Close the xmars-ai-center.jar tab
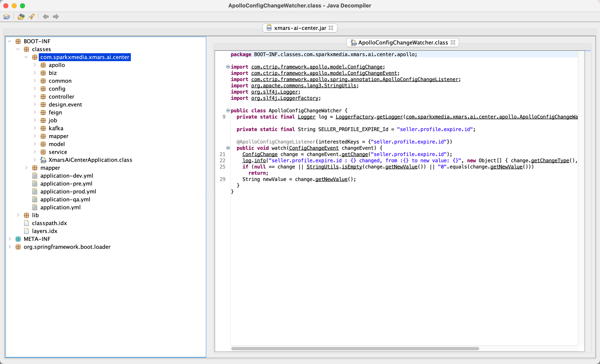 [331, 28]
